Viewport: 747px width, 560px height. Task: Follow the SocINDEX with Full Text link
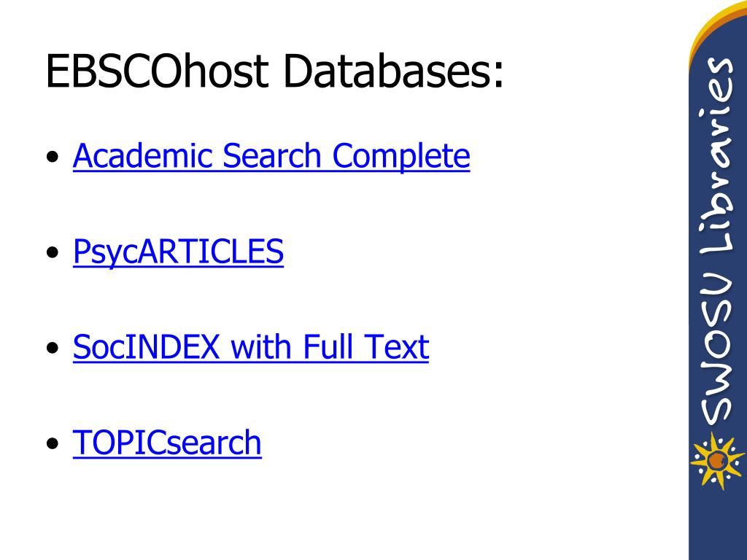coord(251,346)
